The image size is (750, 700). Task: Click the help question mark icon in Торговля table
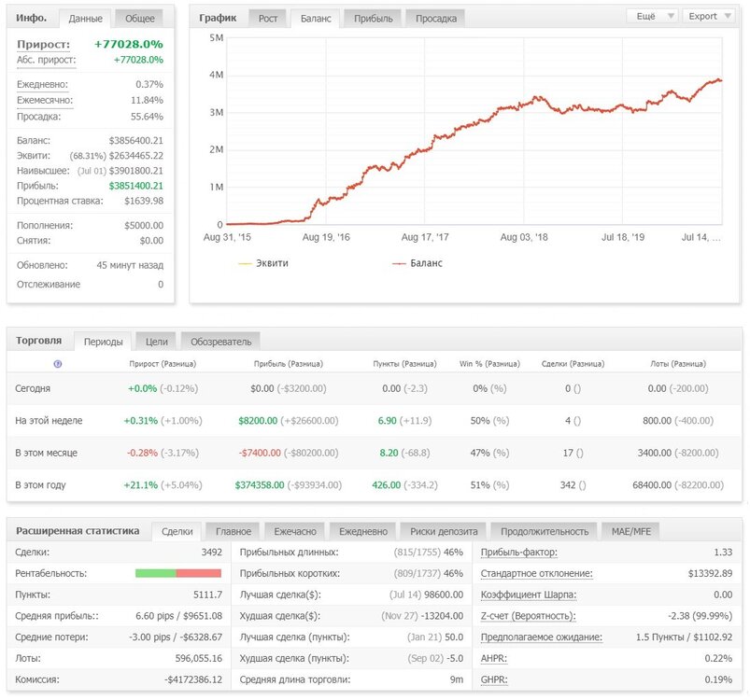coord(58,364)
